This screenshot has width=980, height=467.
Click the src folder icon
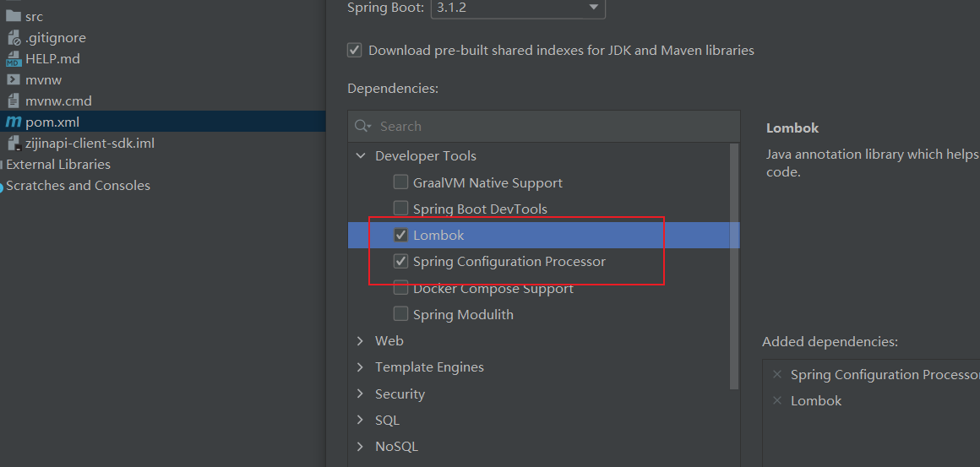(x=14, y=16)
